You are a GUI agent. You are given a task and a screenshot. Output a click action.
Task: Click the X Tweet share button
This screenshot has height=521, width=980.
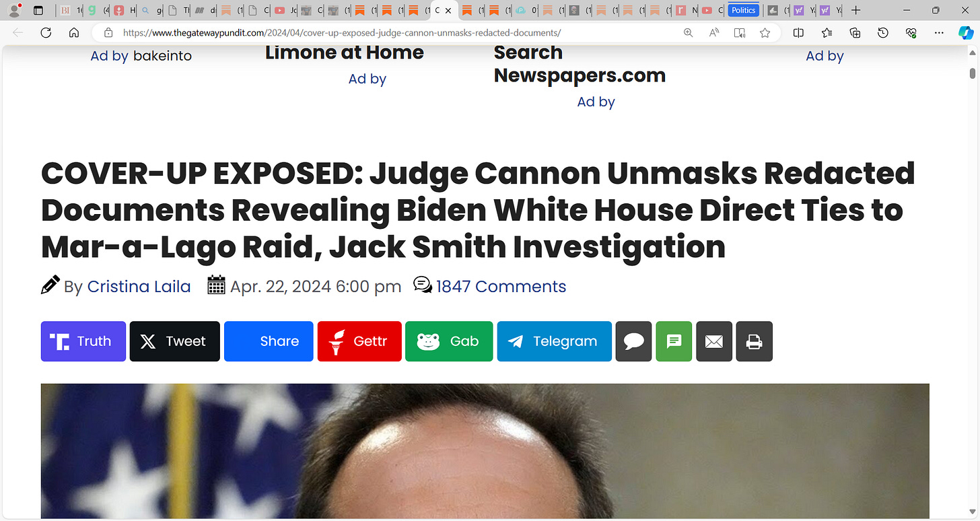(174, 341)
